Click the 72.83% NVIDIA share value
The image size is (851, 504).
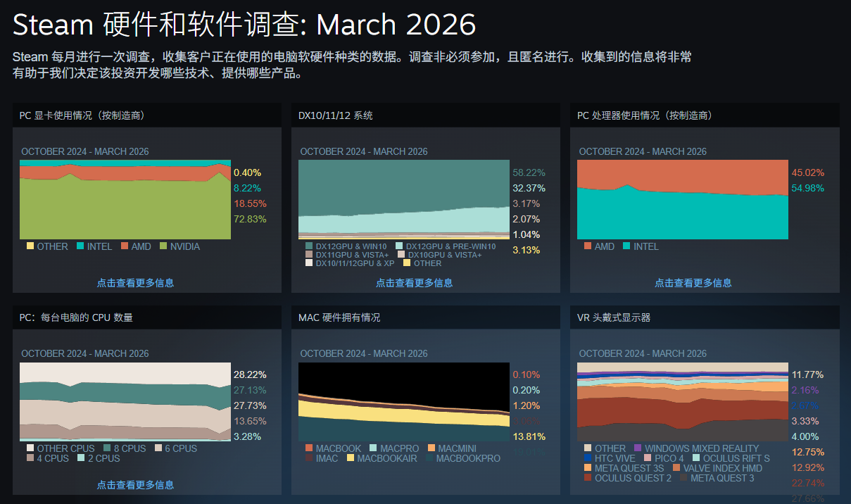click(x=250, y=219)
